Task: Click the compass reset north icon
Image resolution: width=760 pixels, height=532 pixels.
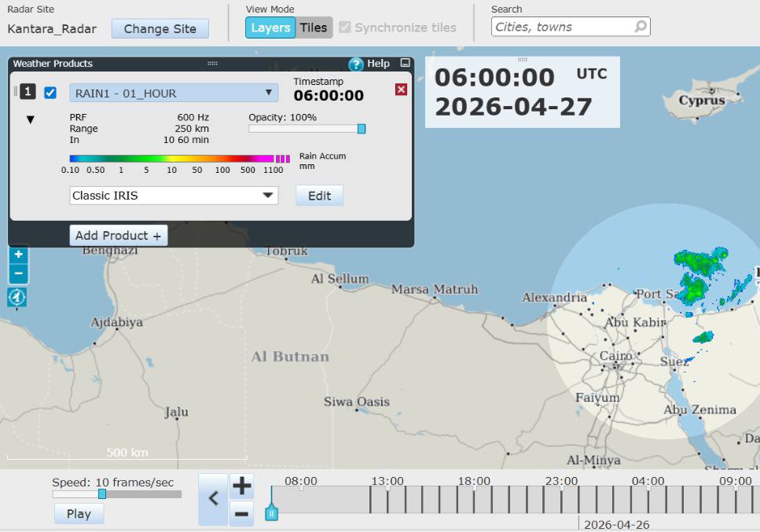Action: [17, 297]
